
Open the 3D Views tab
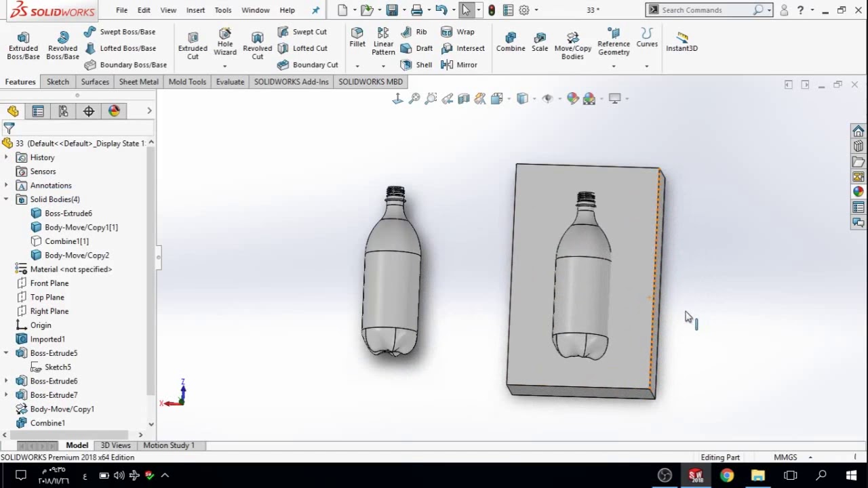pyautogui.click(x=115, y=445)
